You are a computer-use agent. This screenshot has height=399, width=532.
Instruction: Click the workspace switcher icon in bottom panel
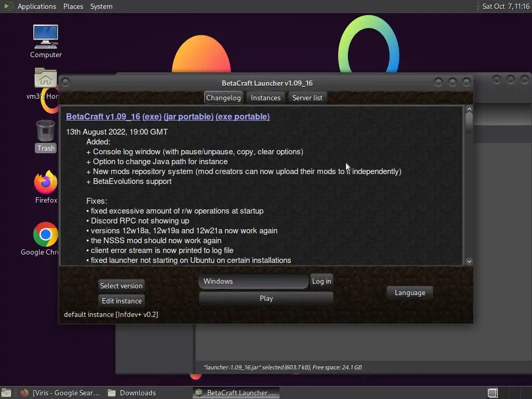493,393
